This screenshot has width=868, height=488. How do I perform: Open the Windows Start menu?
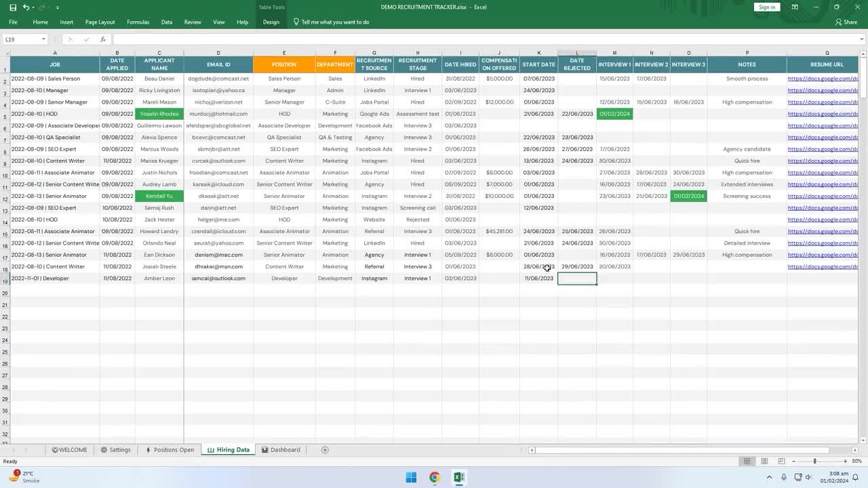coord(411,477)
